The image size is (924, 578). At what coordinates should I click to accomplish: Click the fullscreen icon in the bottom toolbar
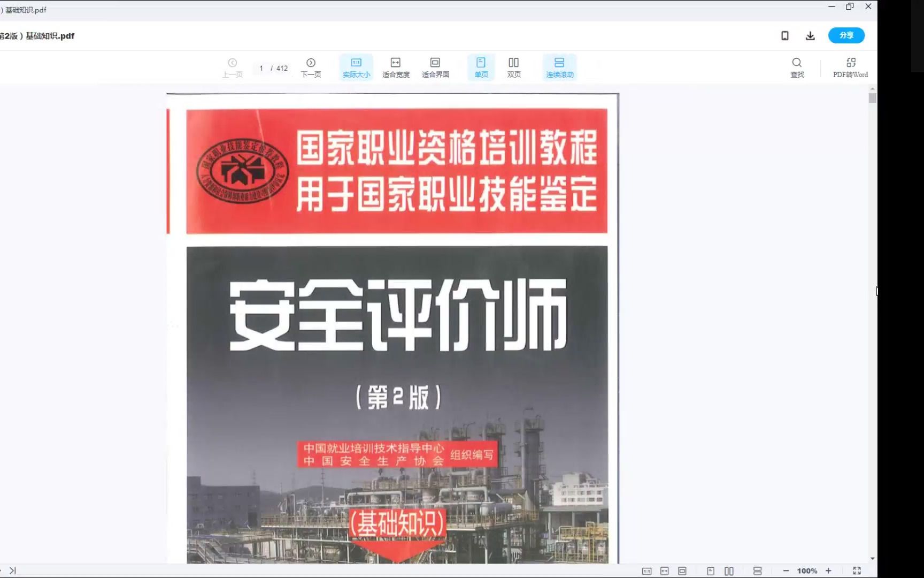(x=858, y=571)
